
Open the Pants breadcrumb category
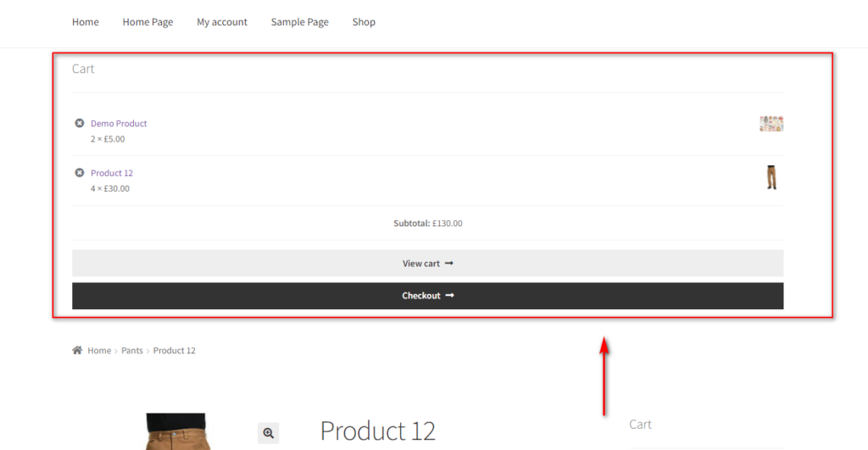click(131, 350)
